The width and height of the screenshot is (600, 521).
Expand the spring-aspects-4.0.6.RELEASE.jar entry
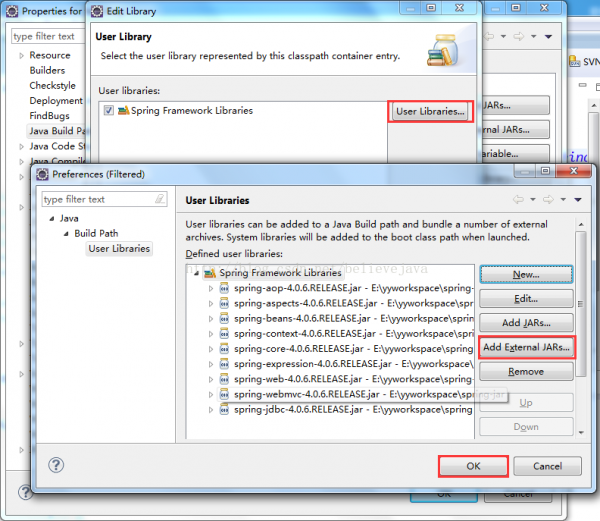(x=211, y=303)
